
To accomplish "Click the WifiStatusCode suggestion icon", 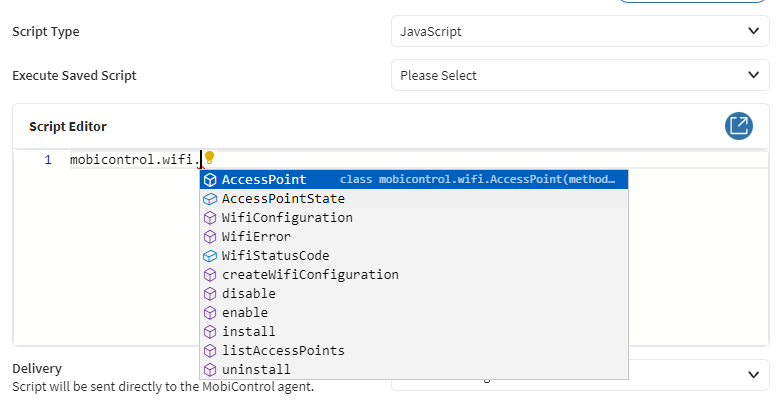I will click(210, 256).
